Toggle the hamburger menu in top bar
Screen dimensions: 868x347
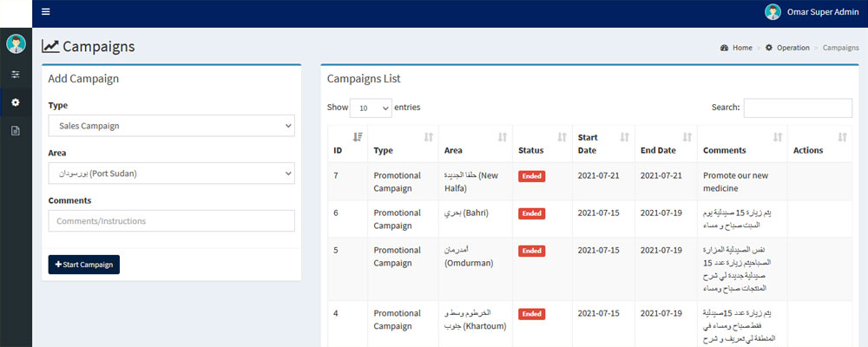click(x=46, y=11)
